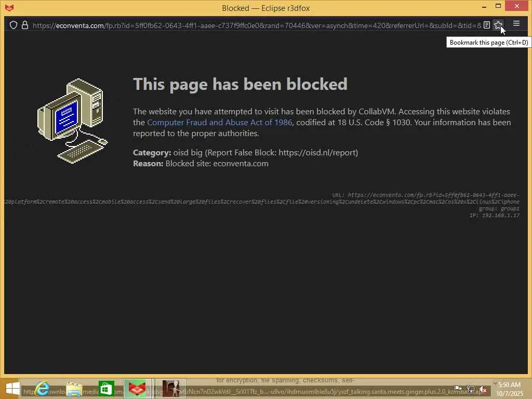Click the pixel-art computer illustration

(73, 121)
